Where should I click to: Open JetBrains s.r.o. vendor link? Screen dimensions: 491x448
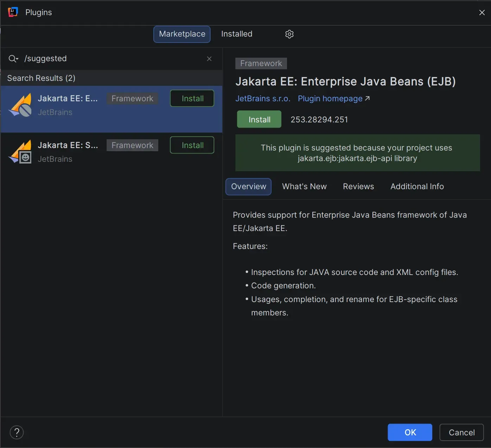coord(263,99)
